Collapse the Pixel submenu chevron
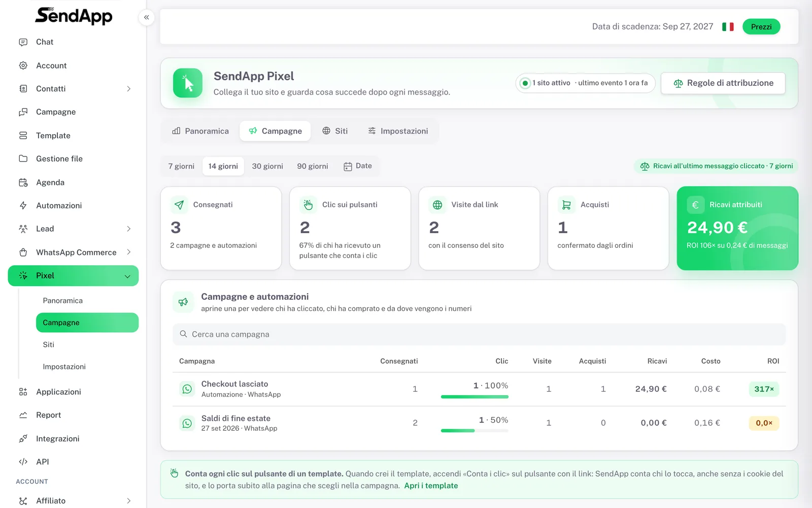Viewport: 812px width, 508px height. click(x=127, y=276)
